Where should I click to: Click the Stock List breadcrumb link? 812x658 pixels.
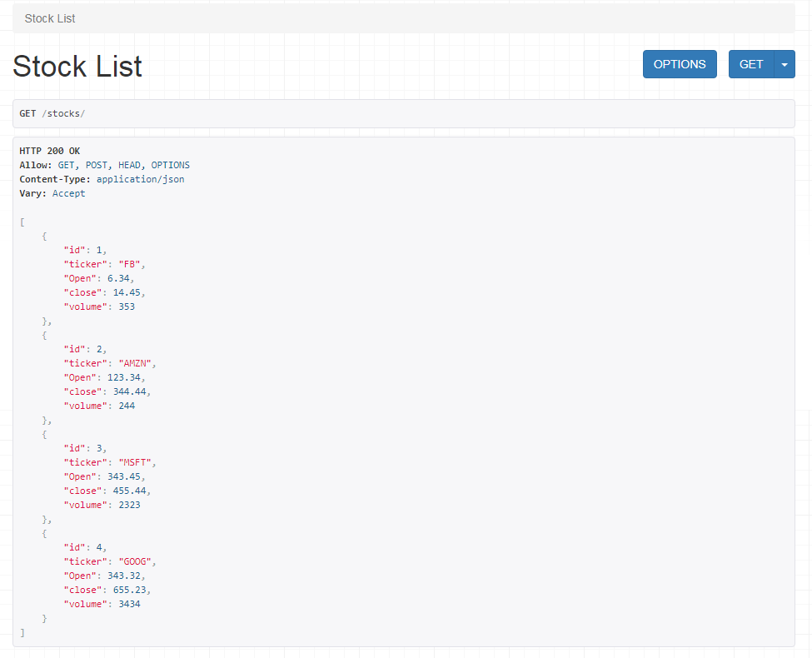click(x=50, y=18)
